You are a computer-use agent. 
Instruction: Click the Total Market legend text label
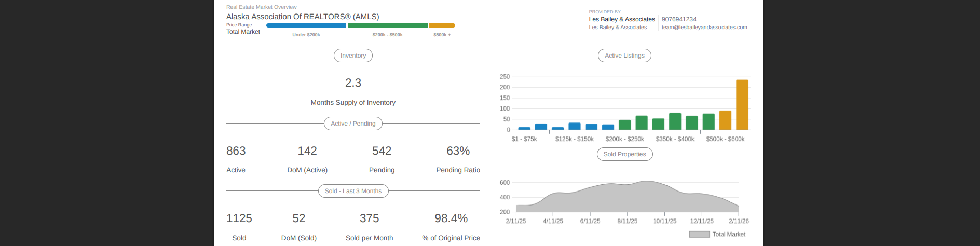729,235
